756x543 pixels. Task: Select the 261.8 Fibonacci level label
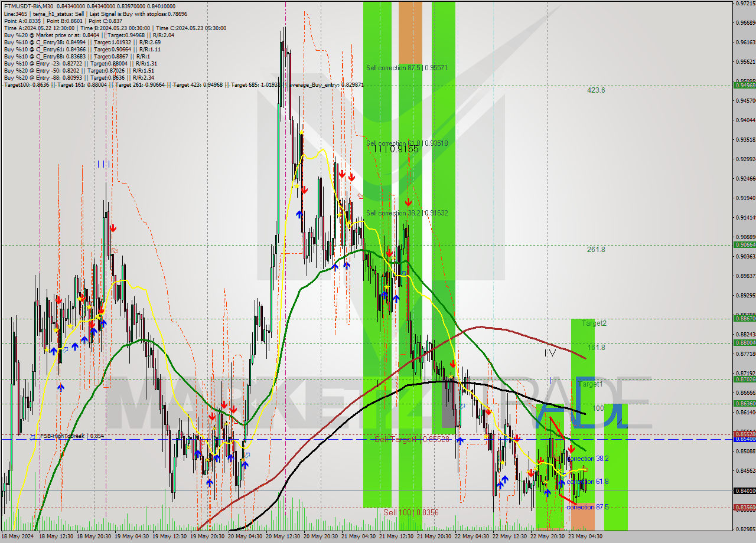[595, 250]
